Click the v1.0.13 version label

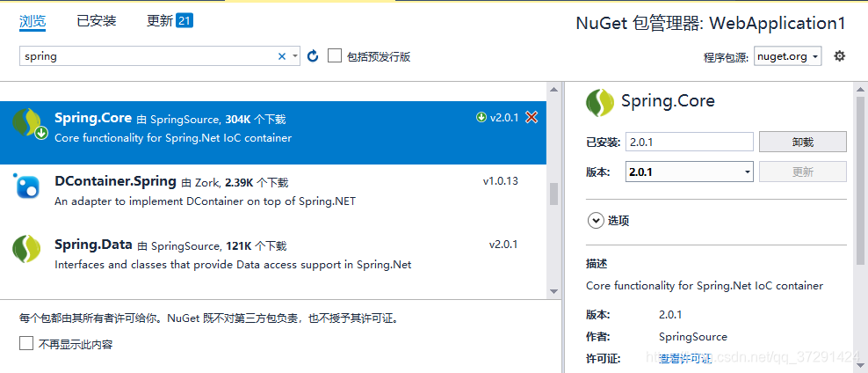click(x=501, y=180)
